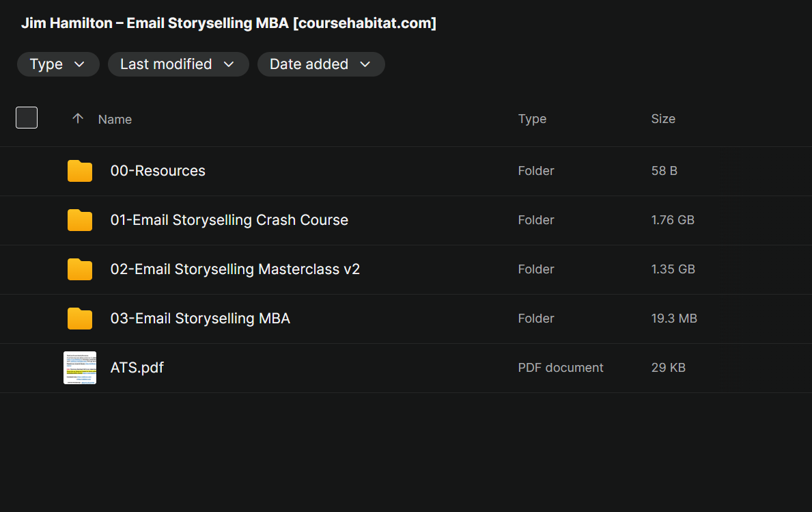Screen dimensions: 812x512
Task: Open the Date added filter dropdown
Action: tap(320, 64)
